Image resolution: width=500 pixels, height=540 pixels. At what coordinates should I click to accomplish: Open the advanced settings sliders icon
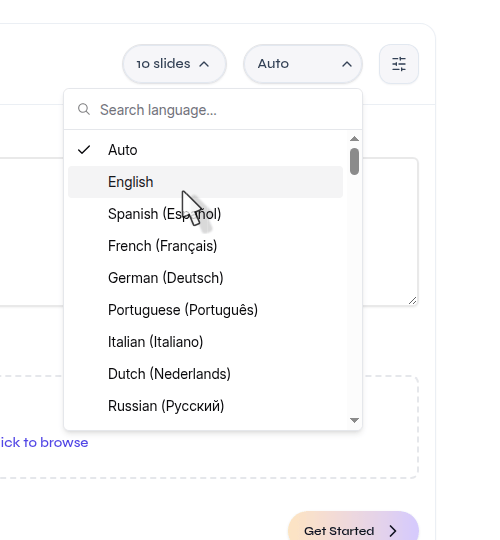pos(399,64)
